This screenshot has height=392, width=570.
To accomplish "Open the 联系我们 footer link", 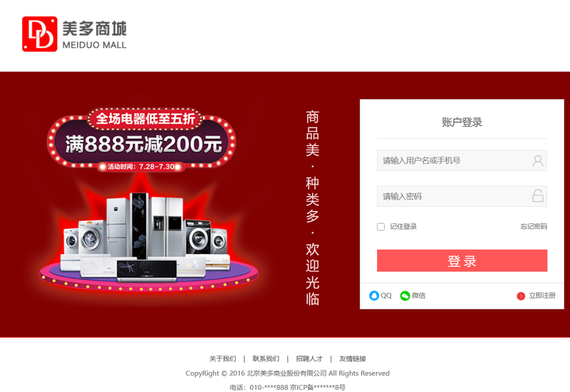I will point(266,359).
